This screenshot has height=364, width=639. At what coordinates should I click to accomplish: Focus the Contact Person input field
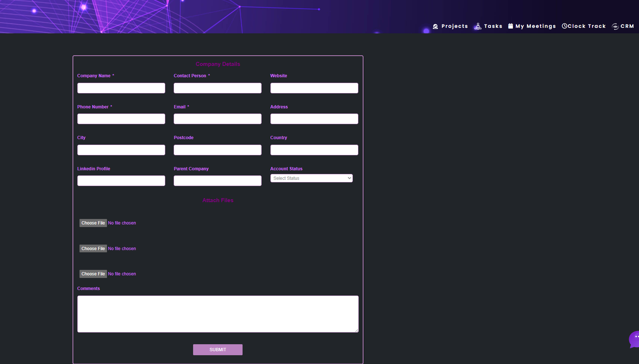[218, 88]
